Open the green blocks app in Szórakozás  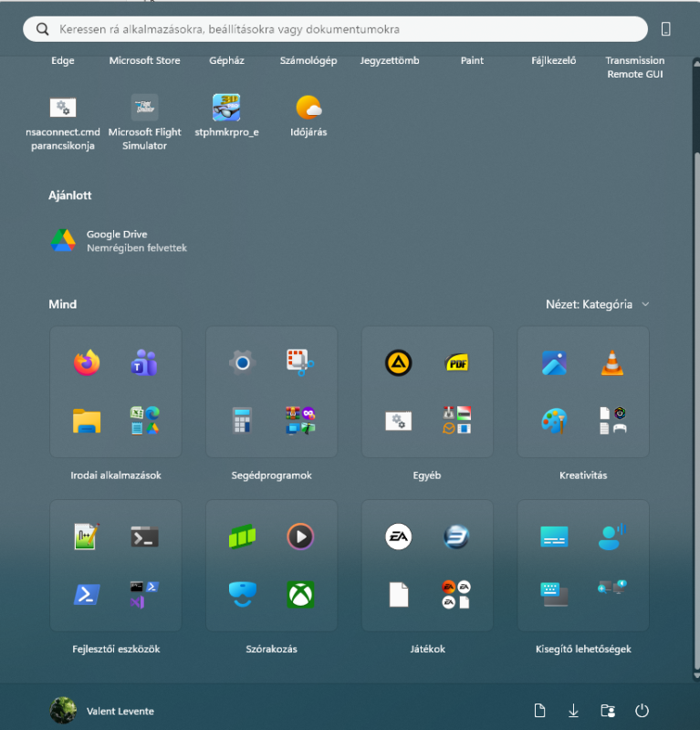242,537
